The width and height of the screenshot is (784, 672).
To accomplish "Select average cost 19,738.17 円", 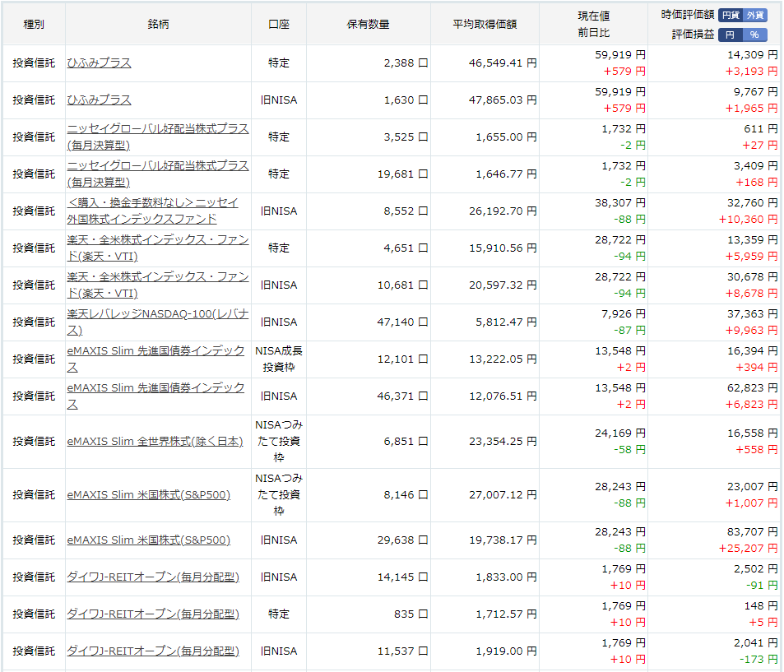I will pos(503,540).
